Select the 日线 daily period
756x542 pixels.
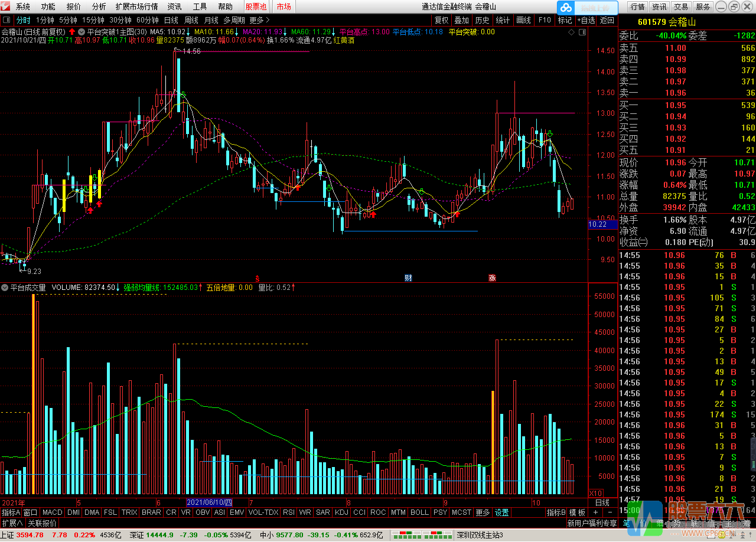(x=171, y=20)
